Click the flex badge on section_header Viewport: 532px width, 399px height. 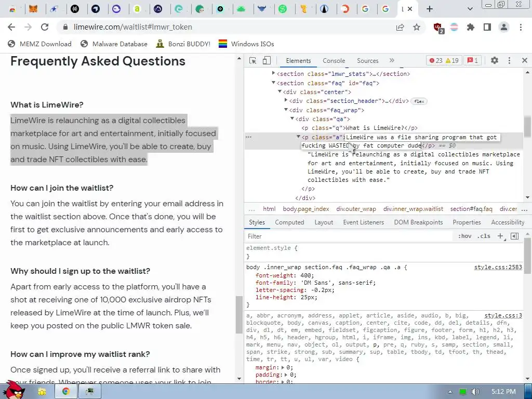(419, 101)
